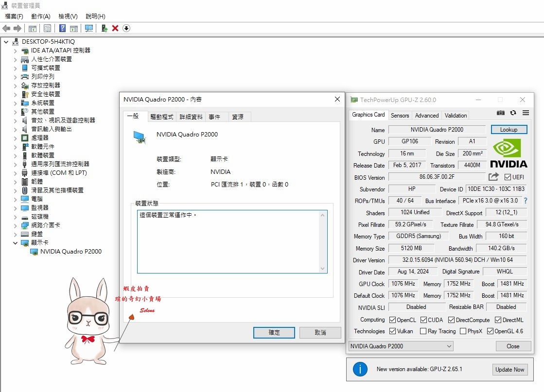Click the scan for hardware changes icon

(89, 29)
